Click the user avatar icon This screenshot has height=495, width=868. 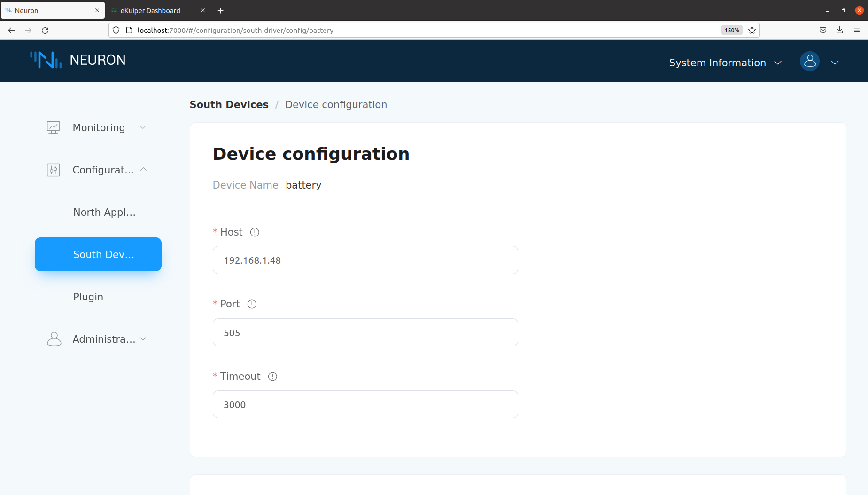coord(809,62)
